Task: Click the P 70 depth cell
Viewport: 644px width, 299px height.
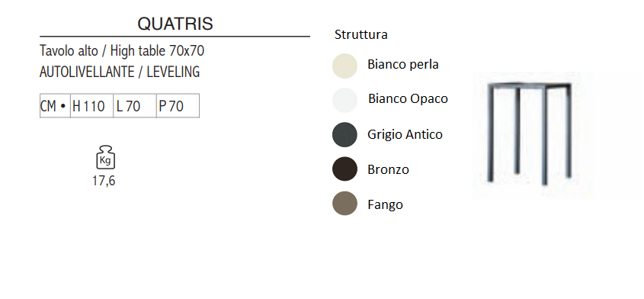Action: [x=178, y=106]
